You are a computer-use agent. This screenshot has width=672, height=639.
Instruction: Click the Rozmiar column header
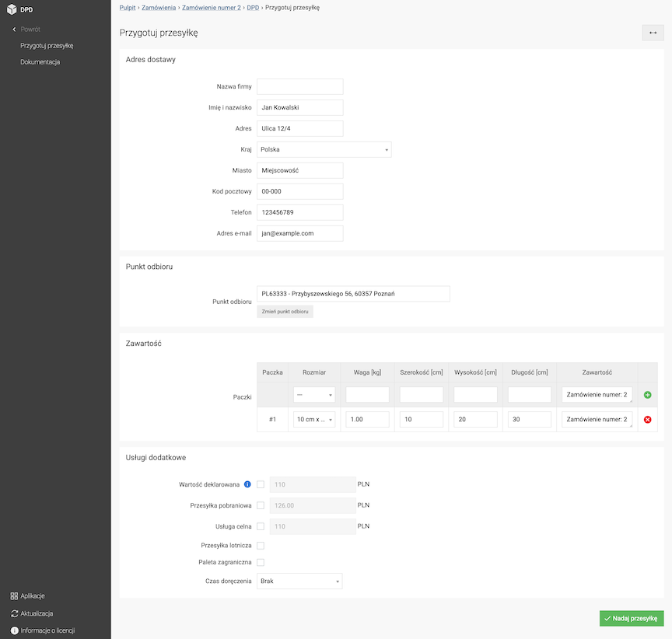pyautogui.click(x=314, y=372)
